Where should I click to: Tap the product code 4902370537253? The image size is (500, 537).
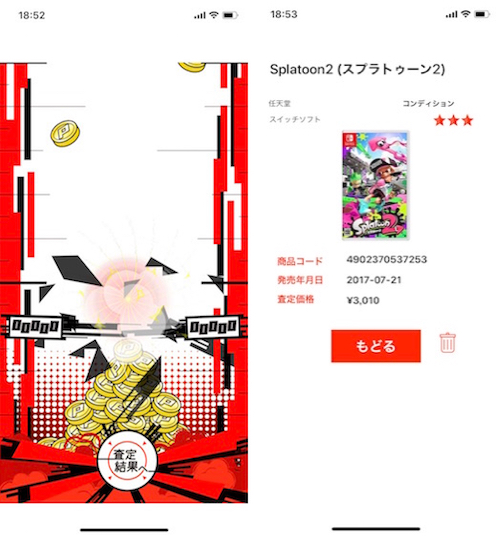tap(387, 259)
